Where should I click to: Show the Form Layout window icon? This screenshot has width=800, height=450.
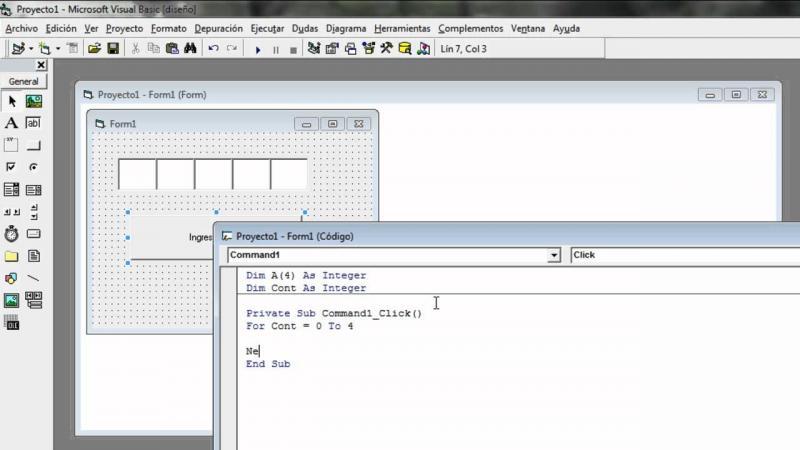(x=351, y=49)
